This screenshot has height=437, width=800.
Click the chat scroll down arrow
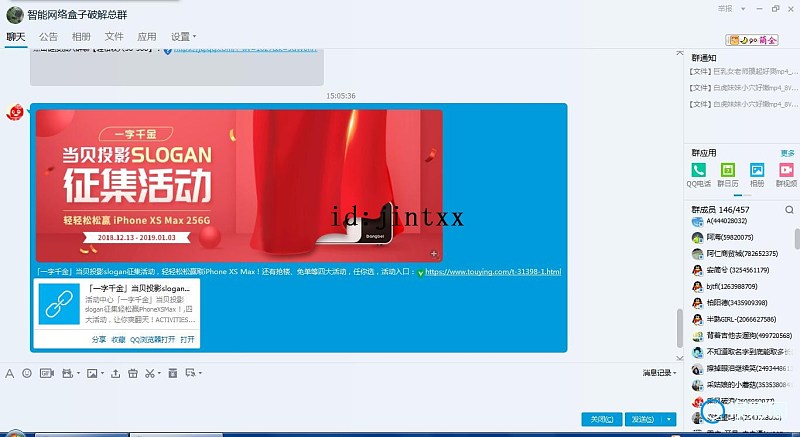(680, 357)
